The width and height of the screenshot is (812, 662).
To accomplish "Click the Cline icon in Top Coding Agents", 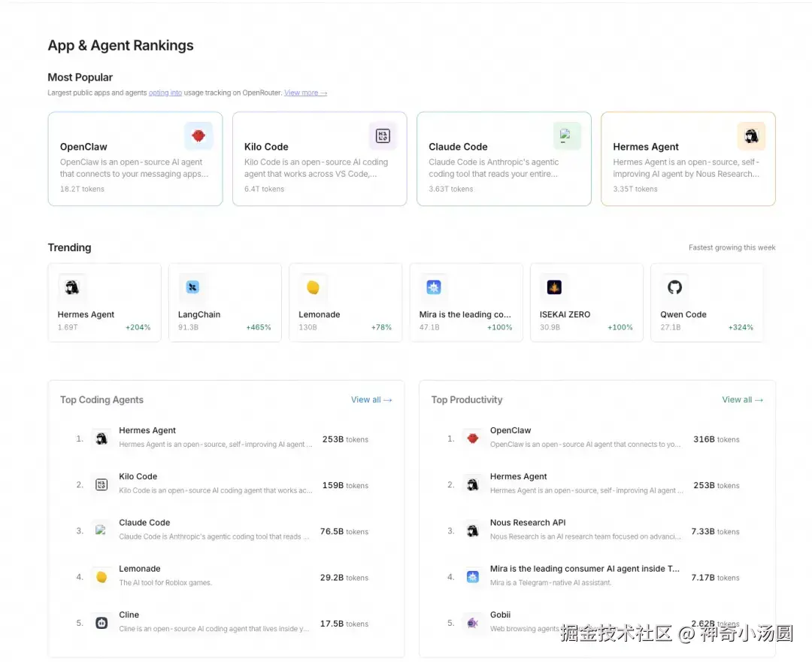I will [x=101, y=623].
